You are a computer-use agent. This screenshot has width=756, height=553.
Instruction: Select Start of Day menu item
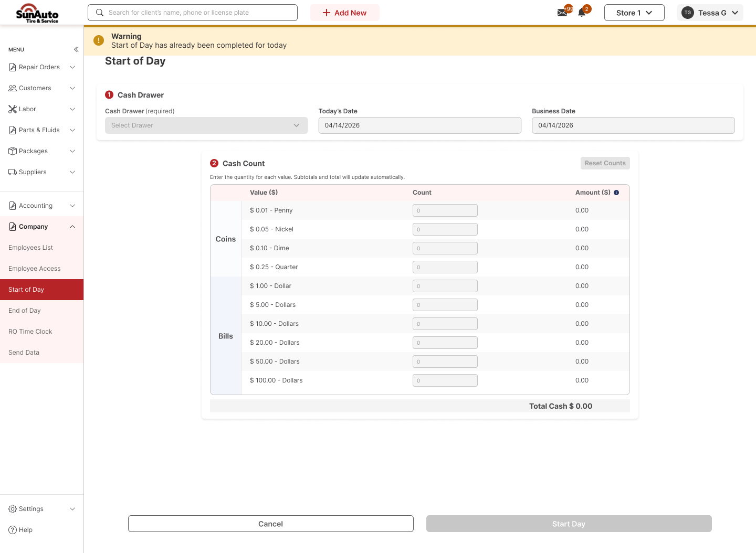pos(42,290)
